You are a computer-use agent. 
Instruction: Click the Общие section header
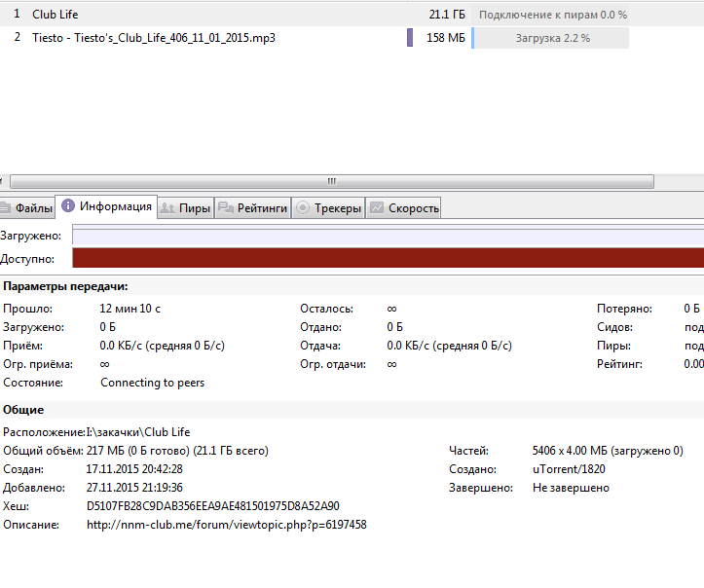coord(23,410)
